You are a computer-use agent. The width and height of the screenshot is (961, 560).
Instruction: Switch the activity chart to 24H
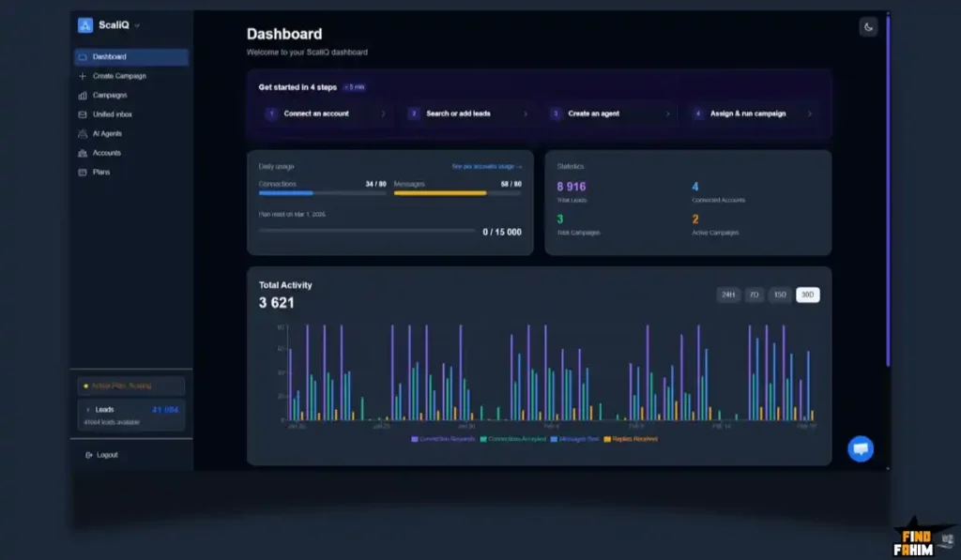727,295
